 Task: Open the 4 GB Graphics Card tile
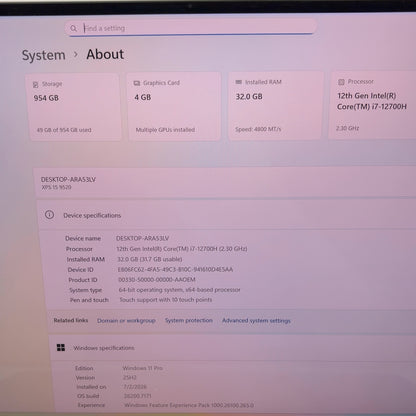pos(174,107)
